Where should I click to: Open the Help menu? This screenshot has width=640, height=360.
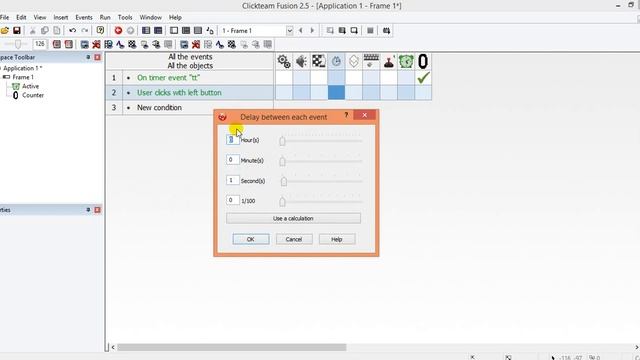(x=175, y=18)
